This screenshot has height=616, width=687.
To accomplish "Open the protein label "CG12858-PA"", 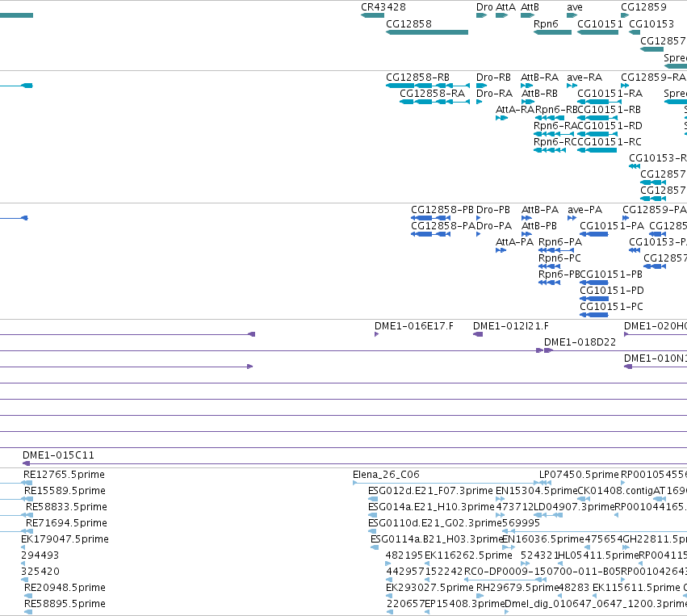I will [x=443, y=226].
